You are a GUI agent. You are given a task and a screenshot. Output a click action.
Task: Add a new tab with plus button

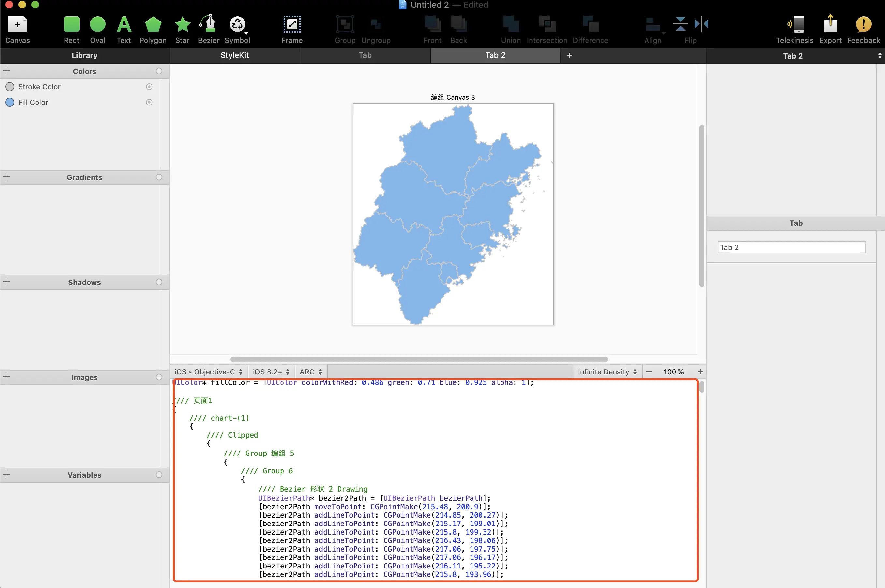[x=569, y=55]
